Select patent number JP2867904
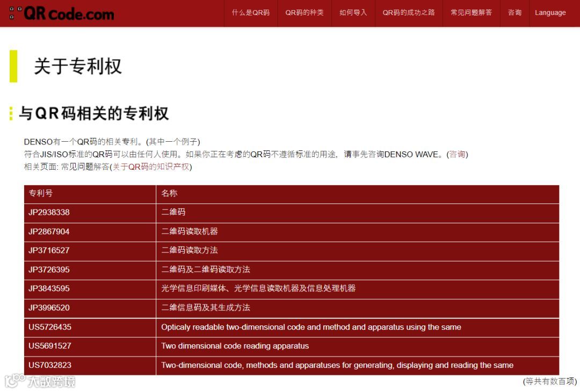This screenshot has width=580, height=392. [49, 231]
